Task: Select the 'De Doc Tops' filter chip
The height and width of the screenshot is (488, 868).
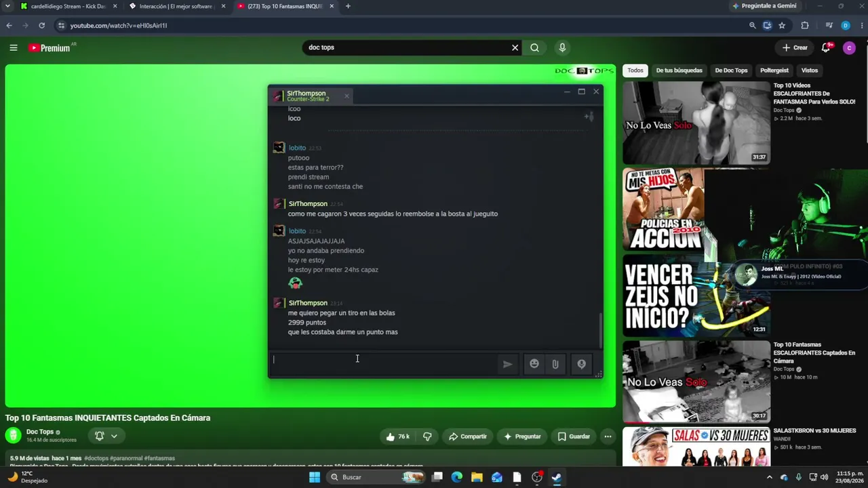Action: coord(731,70)
